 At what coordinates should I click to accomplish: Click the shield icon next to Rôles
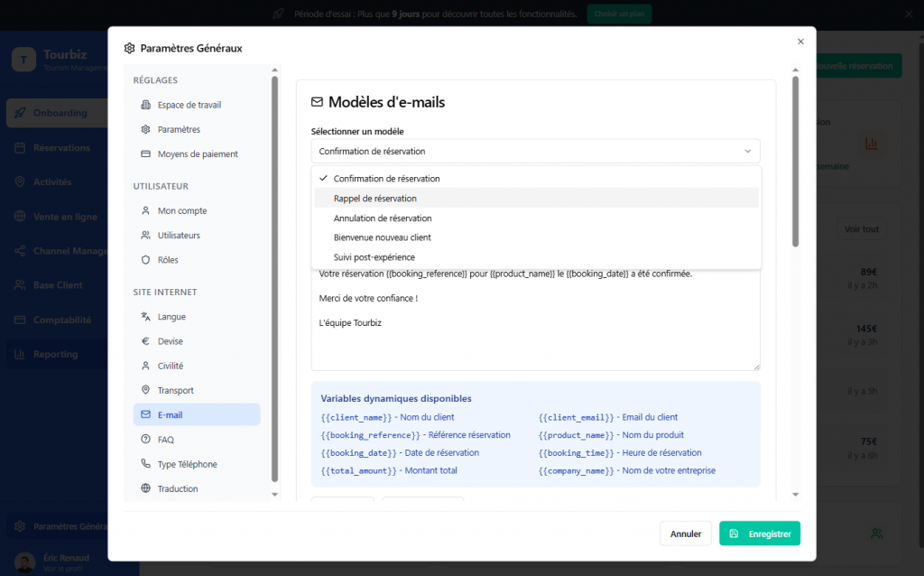coord(146,260)
